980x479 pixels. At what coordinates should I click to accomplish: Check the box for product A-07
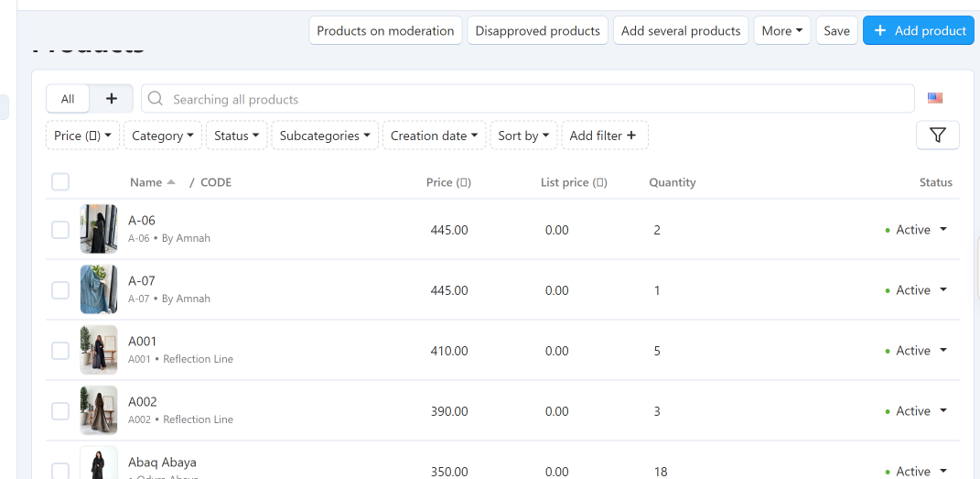coord(60,290)
